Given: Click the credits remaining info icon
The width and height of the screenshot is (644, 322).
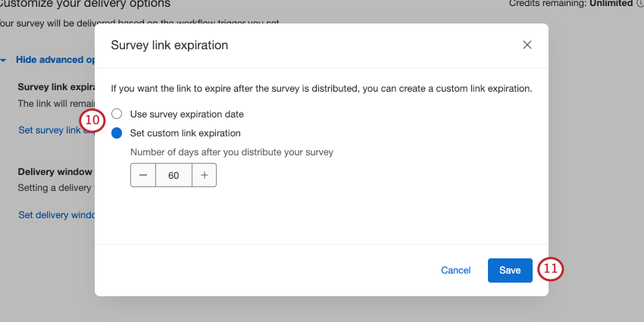Looking at the screenshot, I should 640,4.
